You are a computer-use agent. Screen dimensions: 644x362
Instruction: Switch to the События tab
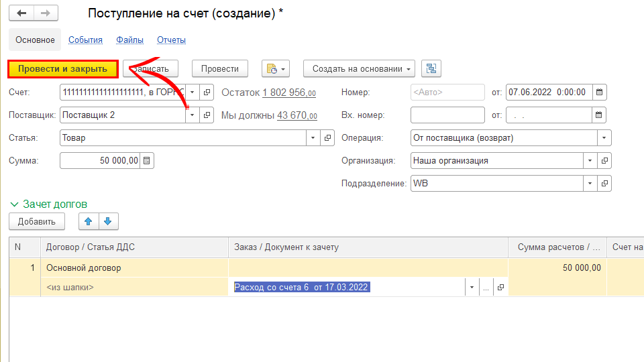tap(85, 40)
